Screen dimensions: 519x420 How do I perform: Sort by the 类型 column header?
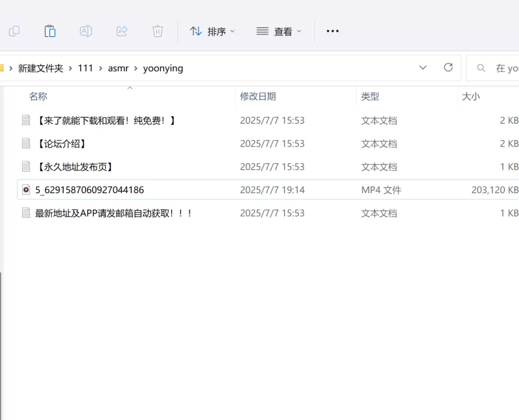pos(370,96)
